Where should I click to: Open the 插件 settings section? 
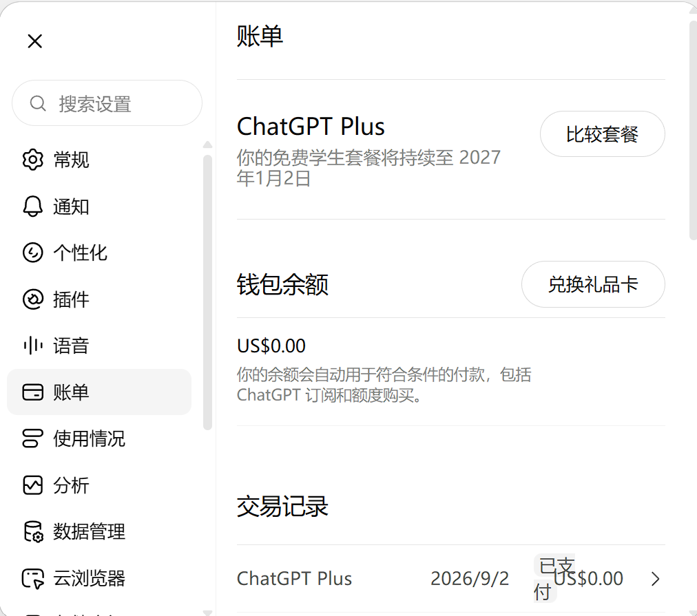pos(71,299)
